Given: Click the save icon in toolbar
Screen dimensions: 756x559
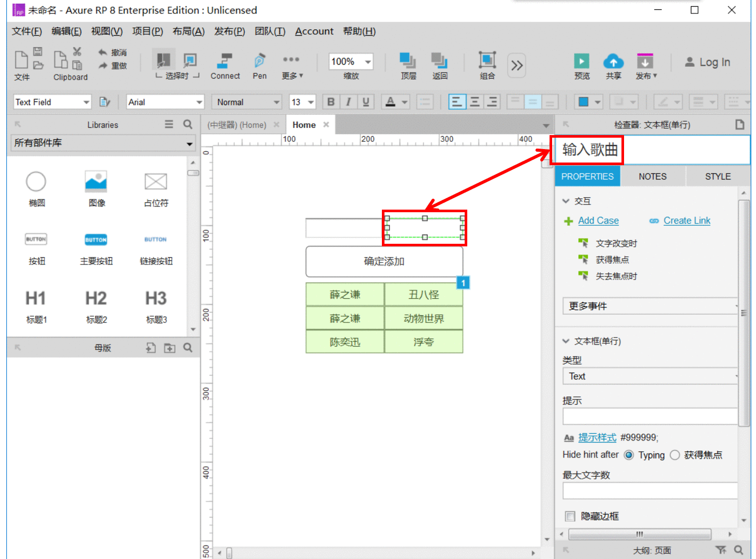Looking at the screenshot, I should (x=38, y=52).
